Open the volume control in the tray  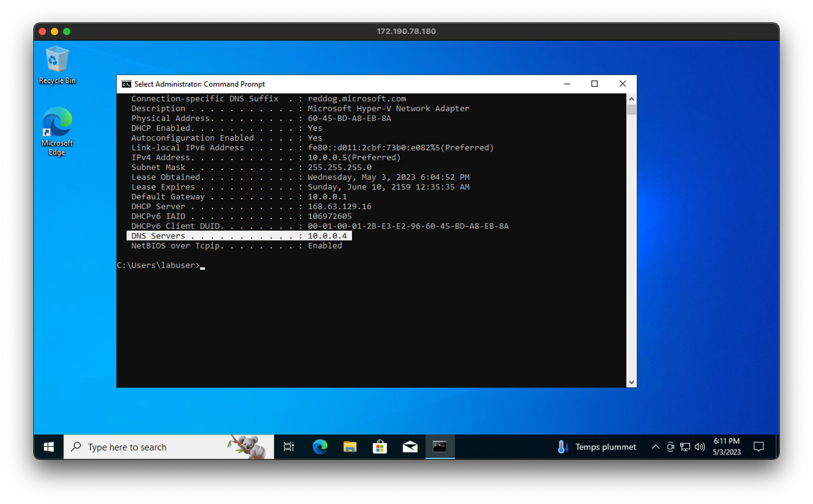[700, 446]
